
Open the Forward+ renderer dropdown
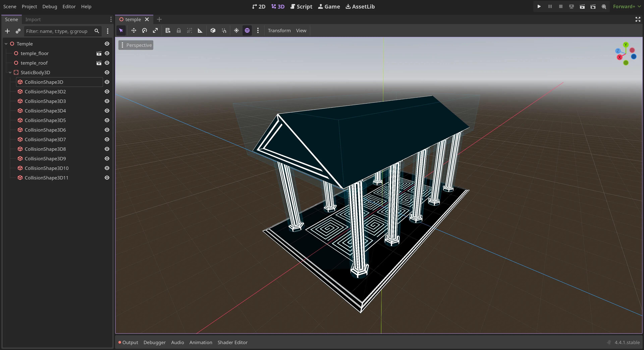click(x=627, y=7)
